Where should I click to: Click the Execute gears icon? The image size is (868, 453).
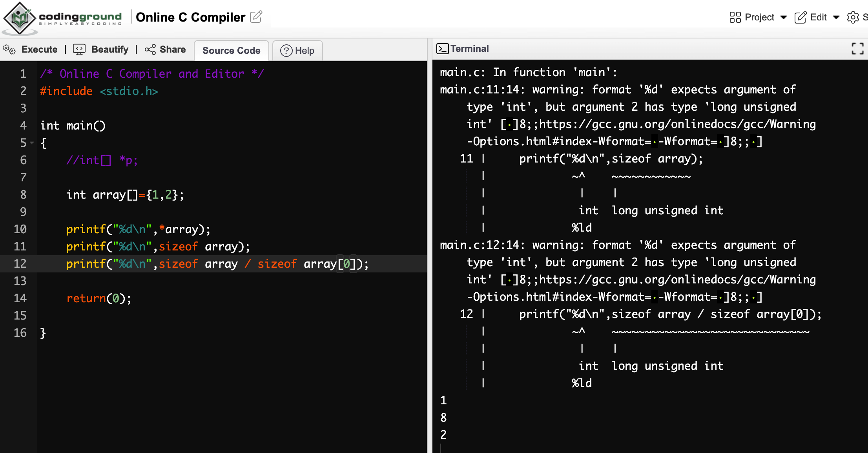(9, 49)
